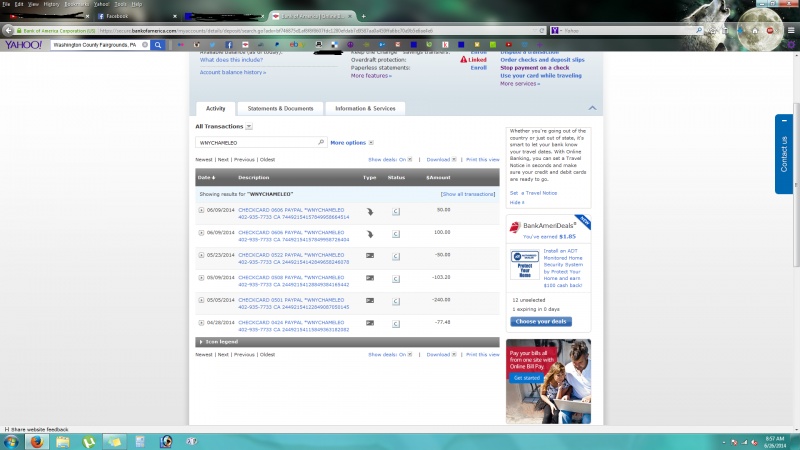Reload the page with the refresh icon
The height and width of the screenshot is (450, 800).
tap(542, 31)
